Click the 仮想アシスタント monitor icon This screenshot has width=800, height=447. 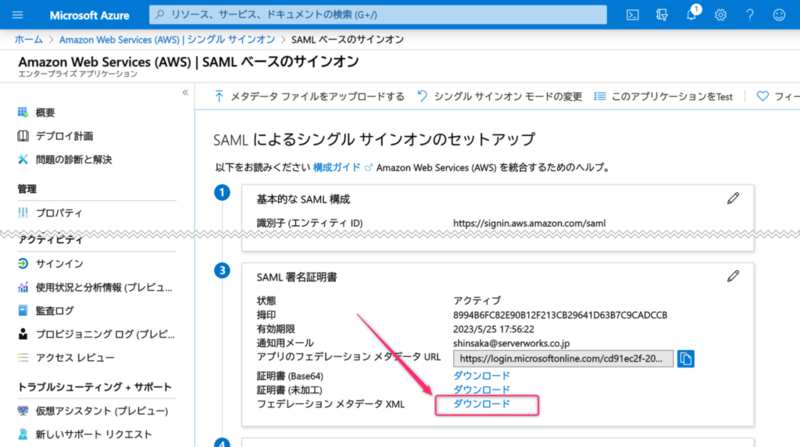[23, 411]
